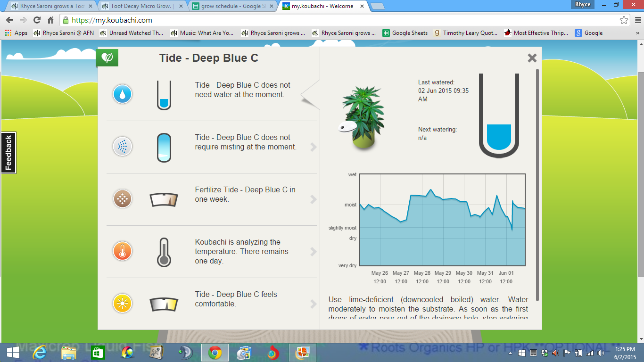The width and height of the screenshot is (644, 362).
Task: Open Rhyce Saroni @ AFN bookmark
Action: (x=64, y=33)
